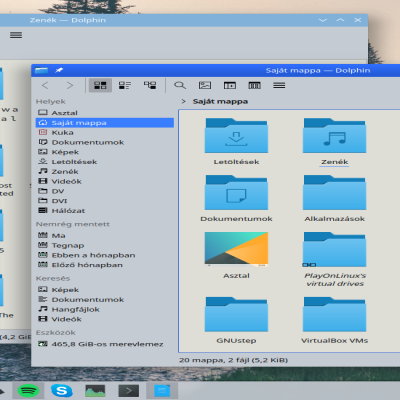Select DV place entry
The image size is (400, 400).
(x=105, y=191)
